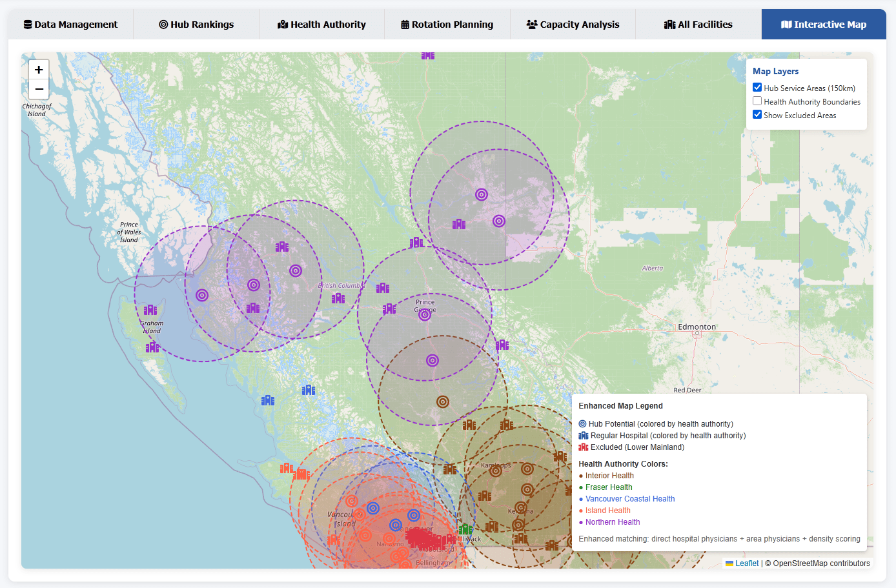Go to the Rotation Planning tab
The image size is (896, 588).
click(x=447, y=25)
